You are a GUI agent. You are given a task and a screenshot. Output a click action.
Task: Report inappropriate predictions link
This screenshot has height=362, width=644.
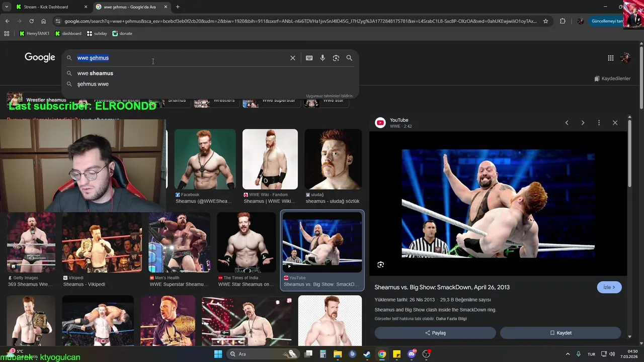pyautogui.click(x=330, y=96)
